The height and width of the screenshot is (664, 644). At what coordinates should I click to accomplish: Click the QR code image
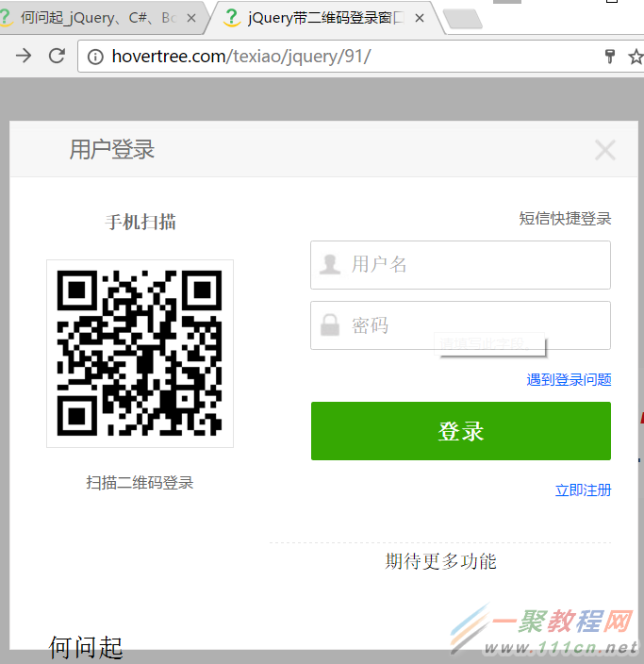click(x=140, y=354)
